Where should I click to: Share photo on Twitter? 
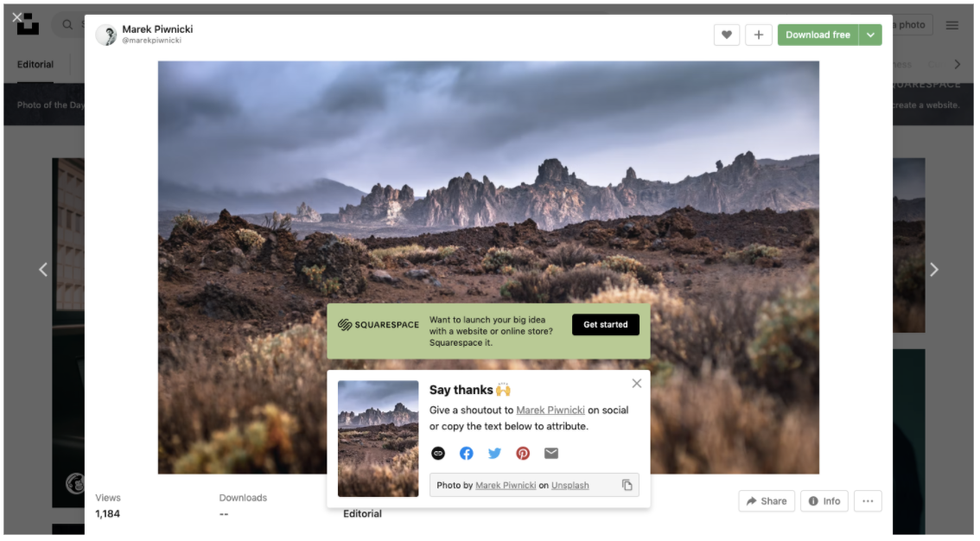(494, 454)
